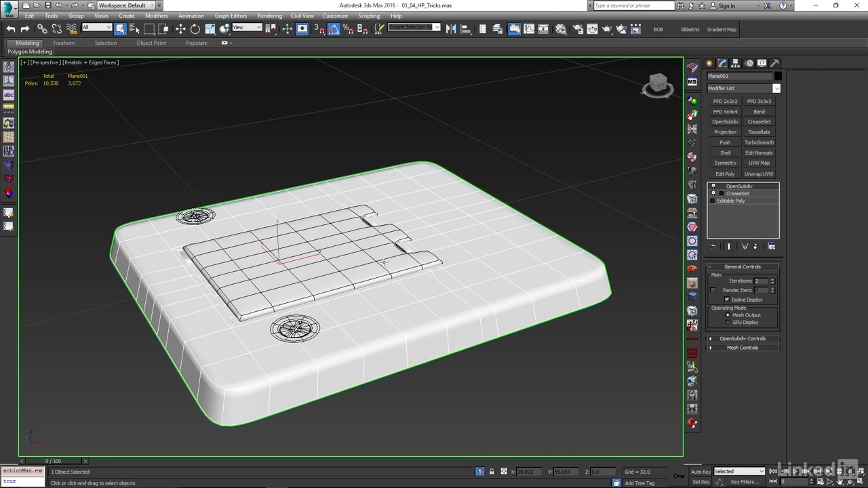Toggle the Isoline Display checkbox
This screenshot has width=868, height=488.
coord(727,300)
